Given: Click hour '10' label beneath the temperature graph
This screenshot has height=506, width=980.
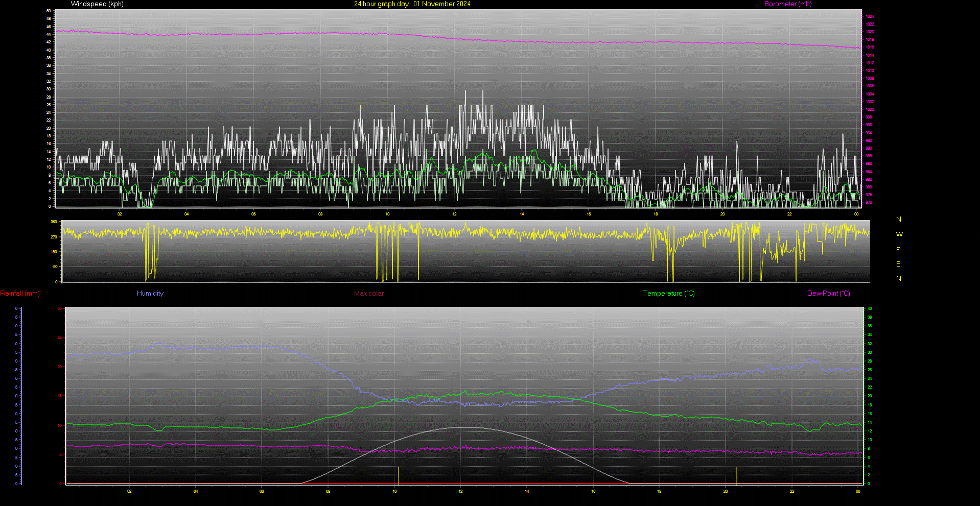Looking at the screenshot, I should pyautogui.click(x=394, y=491).
